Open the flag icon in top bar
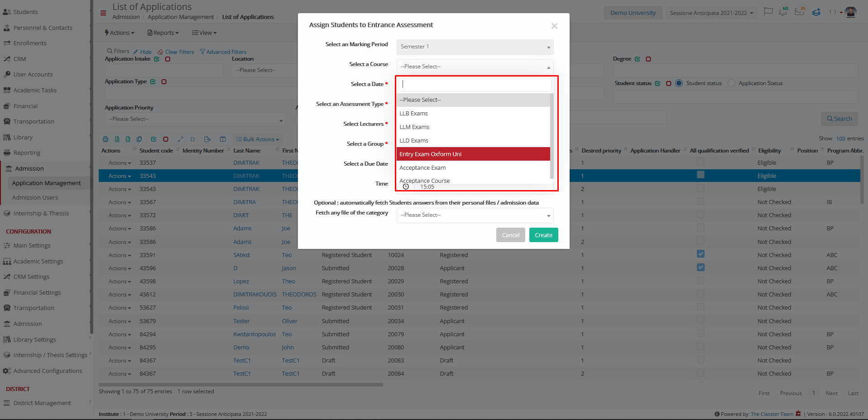Image resolution: width=868 pixels, height=420 pixels. (x=768, y=12)
